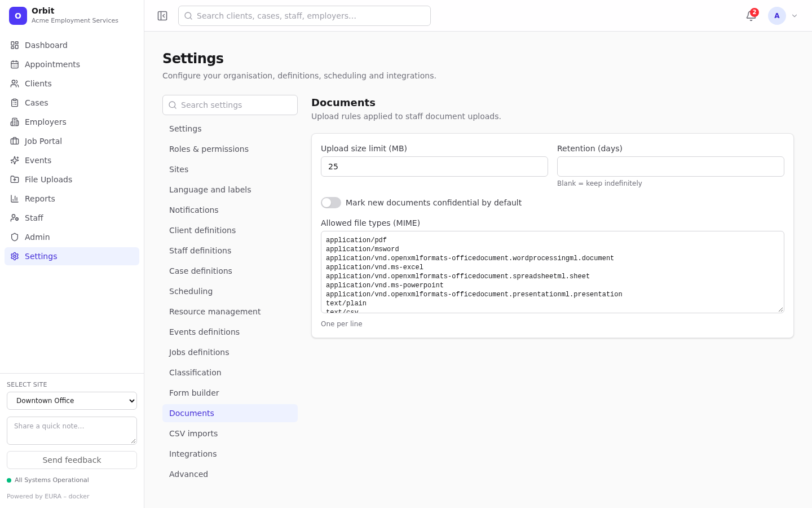This screenshot has width=812, height=508.
Task: Click the Search settings field
Action: pyautogui.click(x=230, y=105)
